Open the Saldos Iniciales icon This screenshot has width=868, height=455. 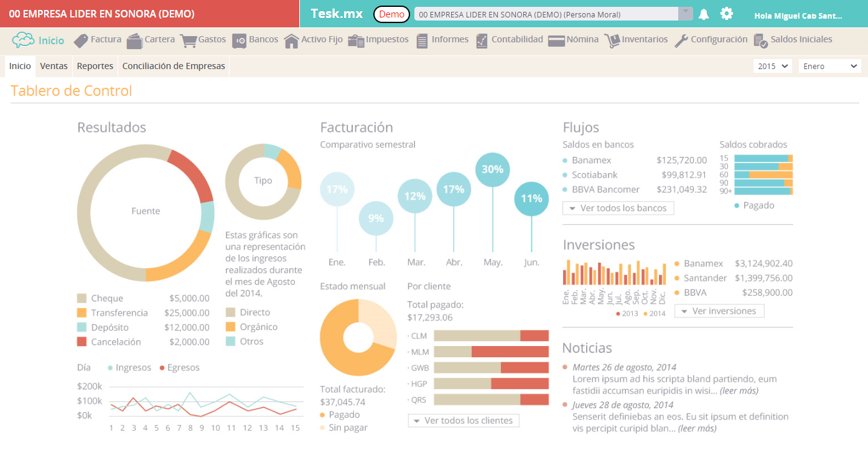click(x=760, y=41)
